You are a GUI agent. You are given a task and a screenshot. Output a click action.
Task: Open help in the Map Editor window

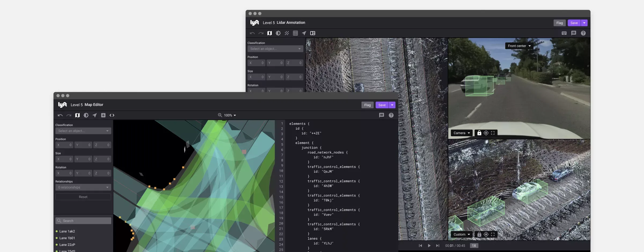[391, 115]
